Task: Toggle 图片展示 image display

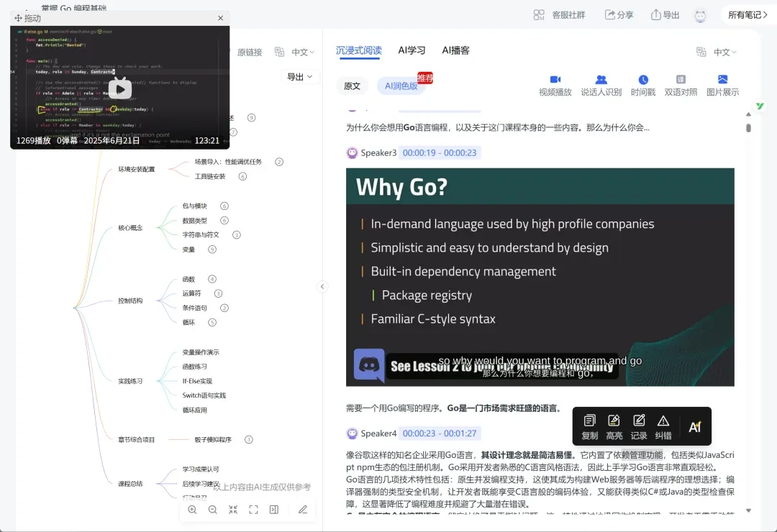Action: pyautogui.click(x=722, y=86)
